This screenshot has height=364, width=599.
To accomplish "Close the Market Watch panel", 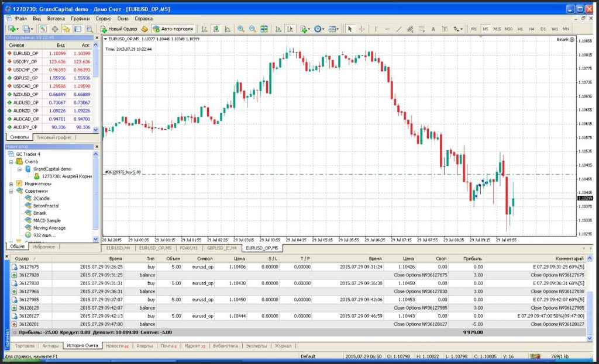I will (97, 38).
